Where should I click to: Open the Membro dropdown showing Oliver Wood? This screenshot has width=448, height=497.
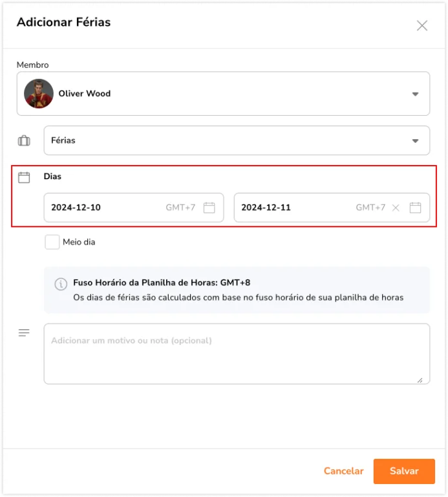tap(223, 93)
